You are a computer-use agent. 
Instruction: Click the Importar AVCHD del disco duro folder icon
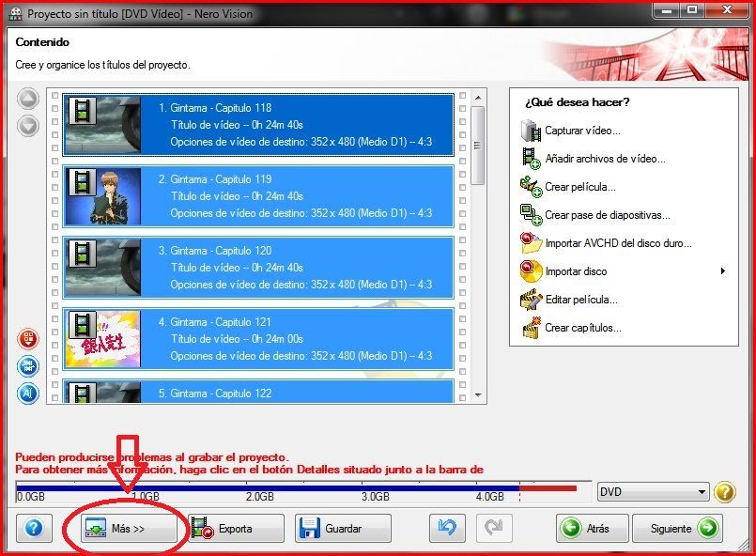pos(531,243)
